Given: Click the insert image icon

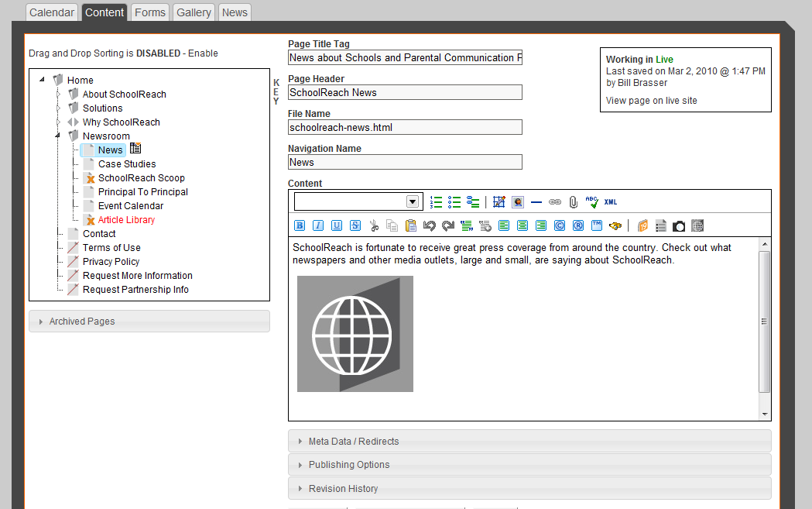Looking at the screenshot, I should (518, 202).
